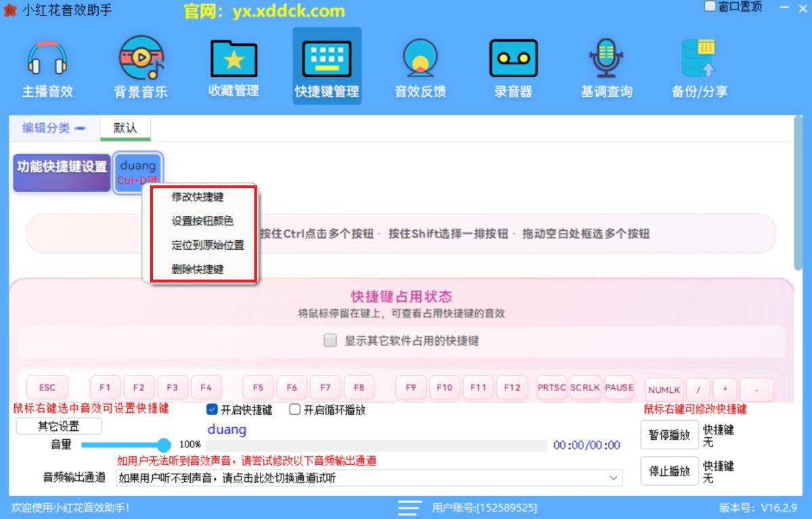This screenshot has height=519, width=812.
Task: Enable 开启循环播放 loop playback
Action: (296, 409)
